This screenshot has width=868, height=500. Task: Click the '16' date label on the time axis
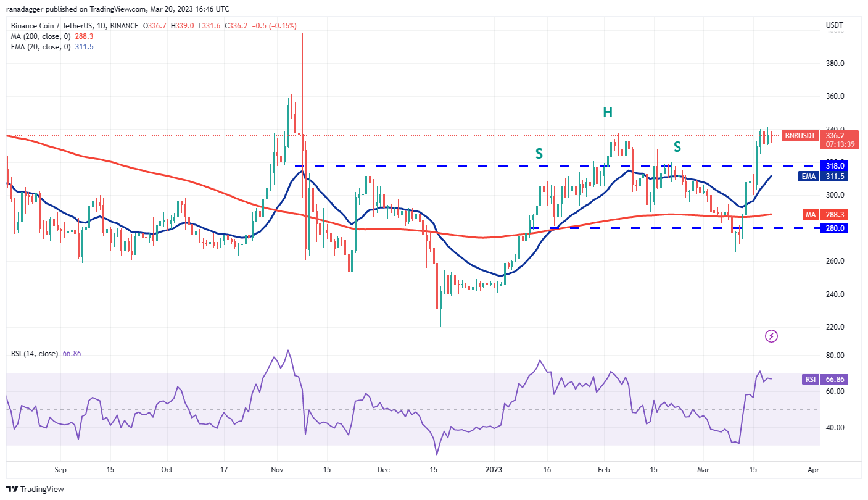[547, 469]
